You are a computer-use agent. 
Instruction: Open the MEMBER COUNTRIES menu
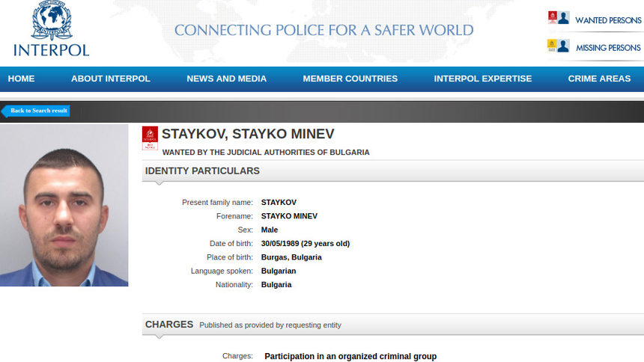pos(350,79)
